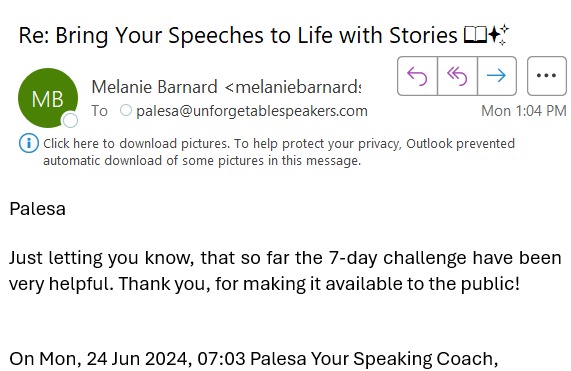Forward this email with the arrow icon

click(x=497, y=76)
